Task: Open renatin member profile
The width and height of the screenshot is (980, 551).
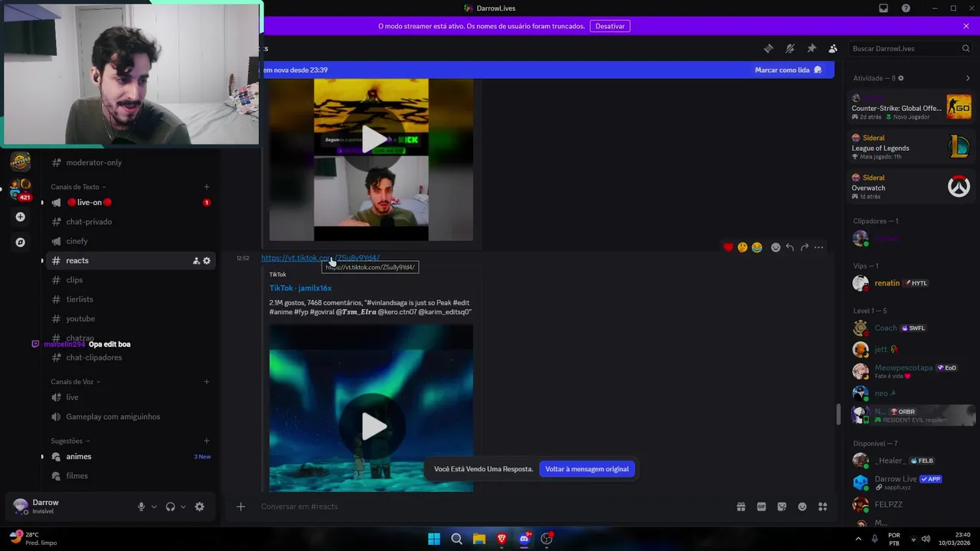Action: 911,283
